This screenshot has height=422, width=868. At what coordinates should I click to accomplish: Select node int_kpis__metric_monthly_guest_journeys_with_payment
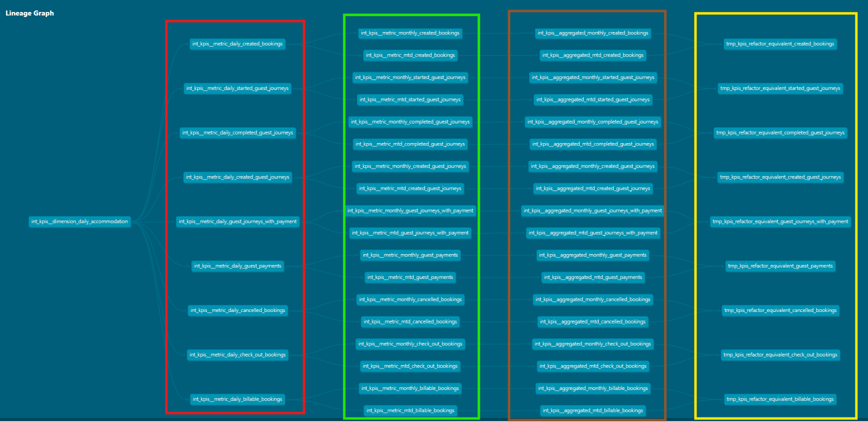tap(410, 211)
